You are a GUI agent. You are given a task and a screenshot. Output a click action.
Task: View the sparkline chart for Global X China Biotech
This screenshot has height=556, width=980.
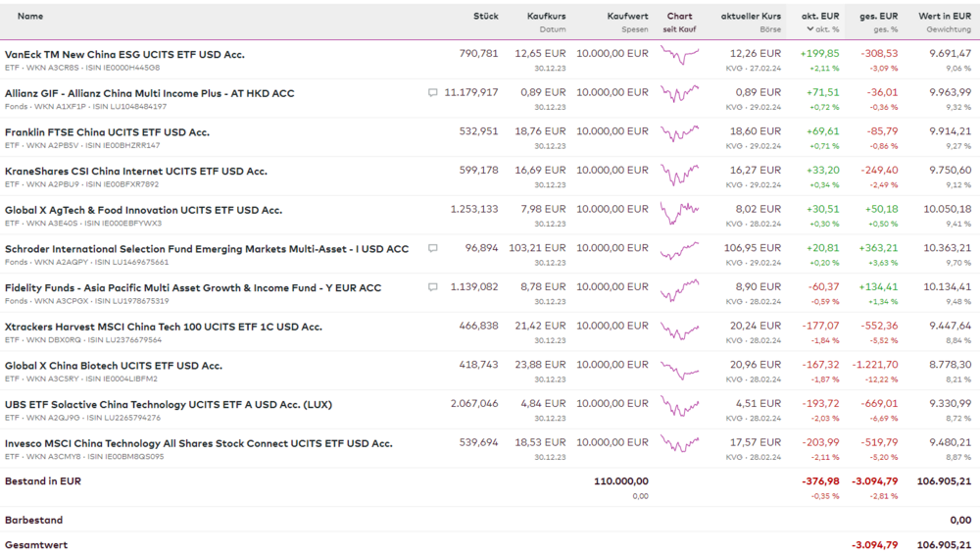click(x=679, y=370)
